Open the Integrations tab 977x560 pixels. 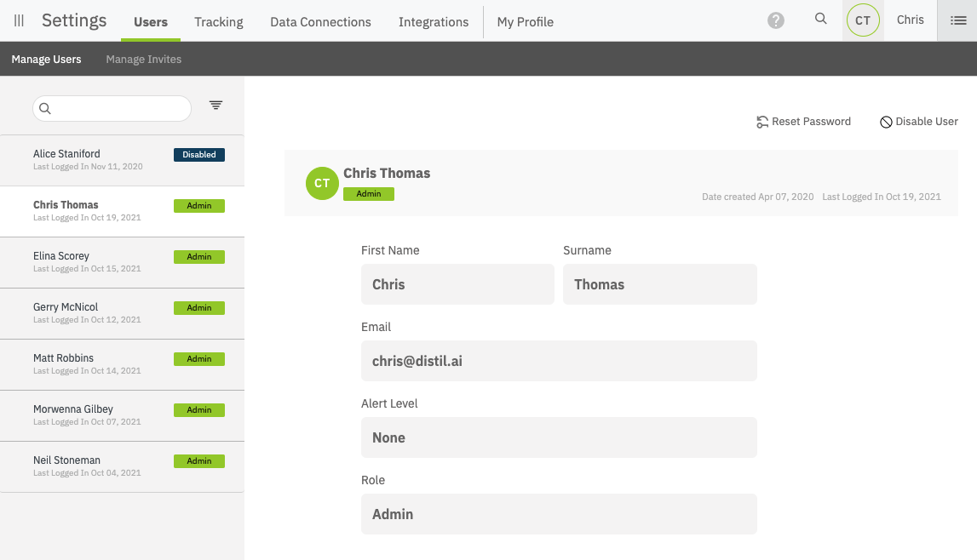click(x=433, y=22)
